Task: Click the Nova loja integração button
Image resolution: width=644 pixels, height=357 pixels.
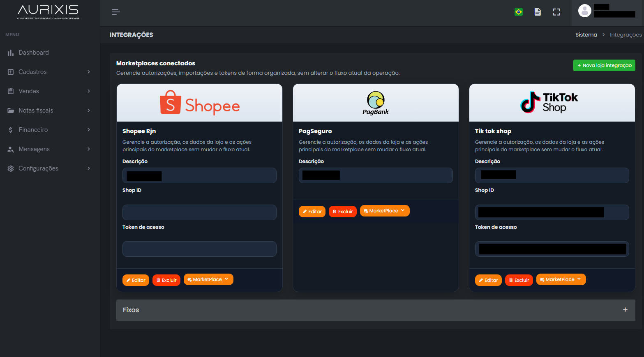Action: coord(604,65)
